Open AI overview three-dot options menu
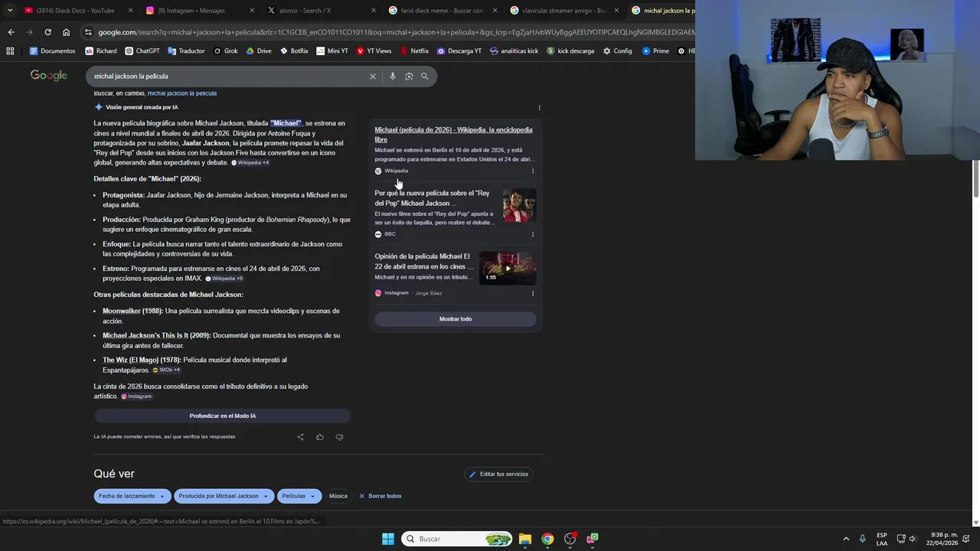The height and width of the screenshot is (551, 980). (539, 108)
